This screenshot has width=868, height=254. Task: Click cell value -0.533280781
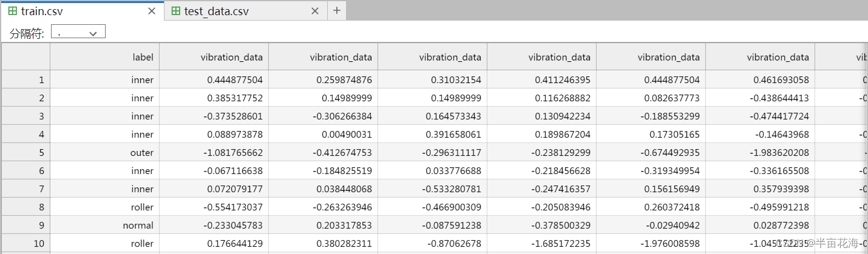tap(432, 189)
